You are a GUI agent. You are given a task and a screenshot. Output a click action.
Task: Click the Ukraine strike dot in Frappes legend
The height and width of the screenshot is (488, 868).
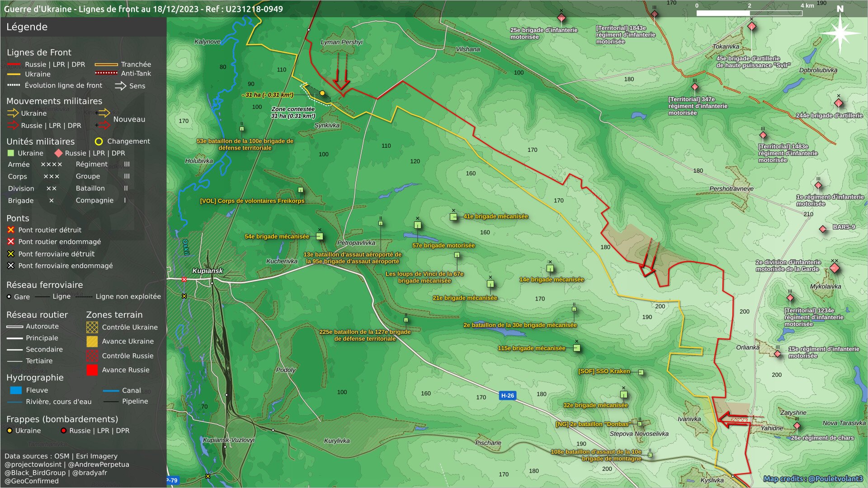[x=9, y=431]
